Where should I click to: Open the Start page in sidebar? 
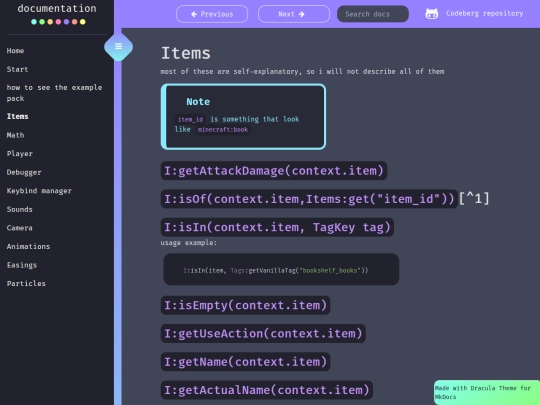pyautogui.click(x=17, y=69)
